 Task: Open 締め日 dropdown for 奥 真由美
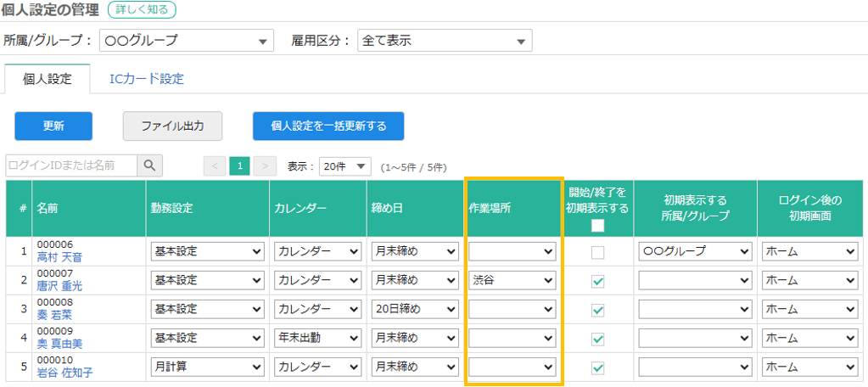coord(415,338)
